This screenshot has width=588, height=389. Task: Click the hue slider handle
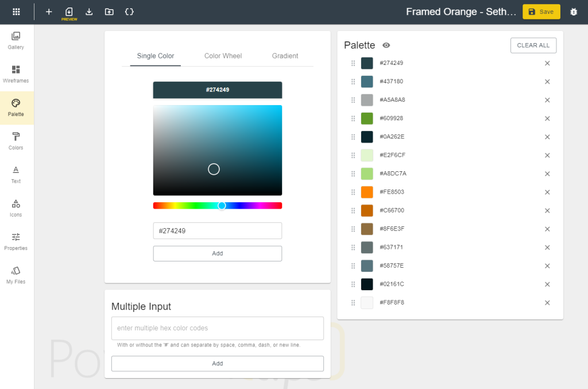(x=222, y=205)
